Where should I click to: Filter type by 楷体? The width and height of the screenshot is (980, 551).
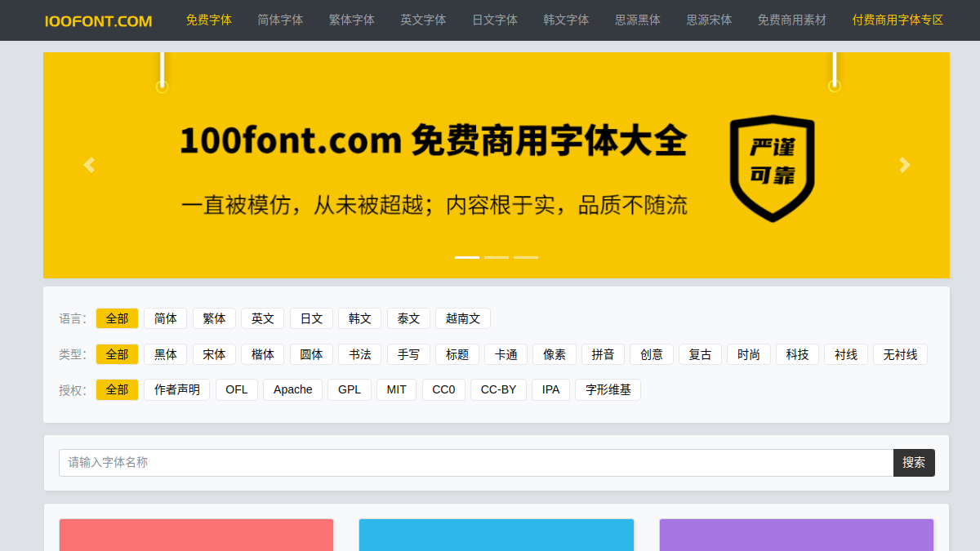pos(263,354)
